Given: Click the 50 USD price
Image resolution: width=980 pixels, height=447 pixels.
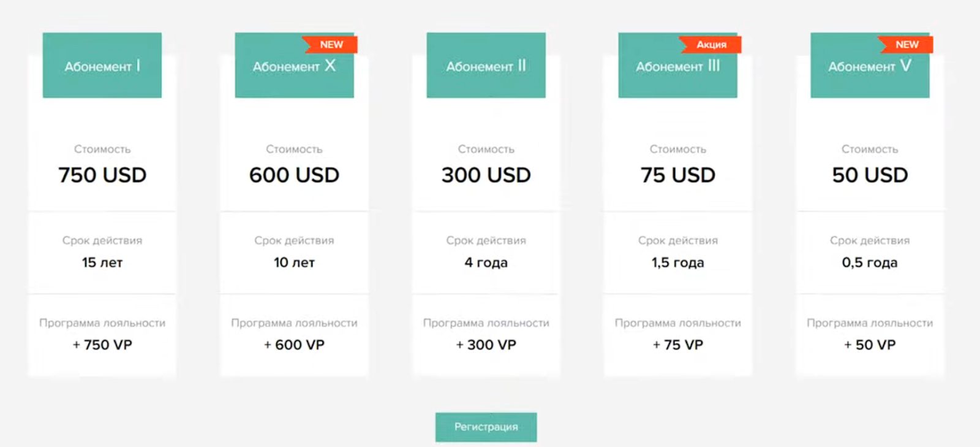Looking at the screenshot, I should click(x=870, y=175).
